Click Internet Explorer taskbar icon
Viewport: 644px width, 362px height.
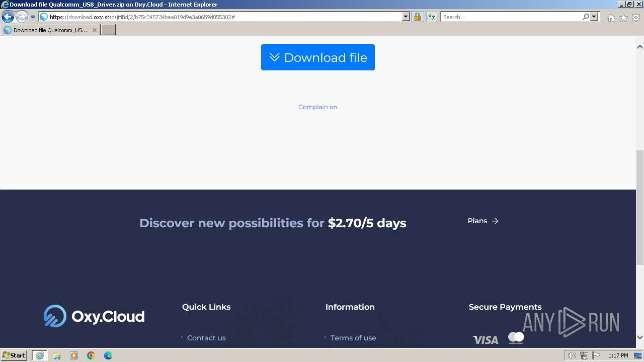click(x=40, y=355)
